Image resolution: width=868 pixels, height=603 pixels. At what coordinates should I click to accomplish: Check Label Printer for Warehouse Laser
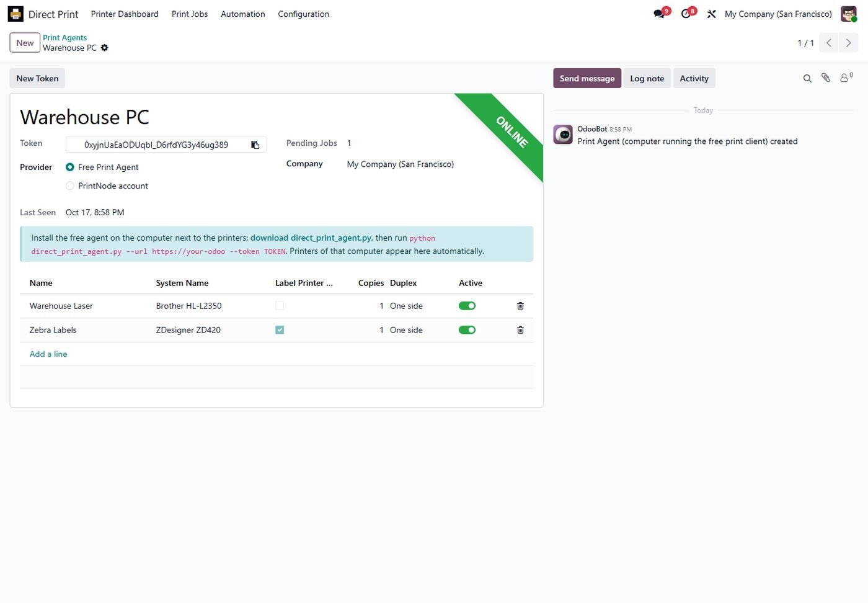coord(280,306)
